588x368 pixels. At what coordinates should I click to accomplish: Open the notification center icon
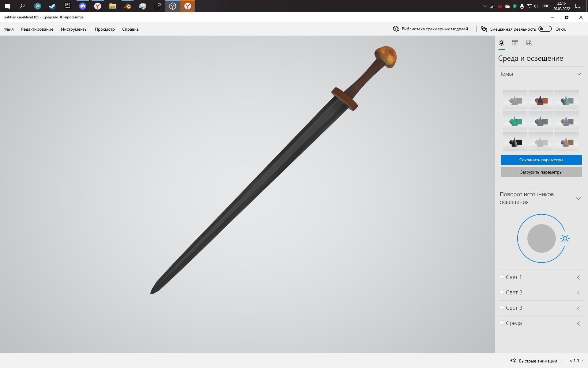(578, 6)
